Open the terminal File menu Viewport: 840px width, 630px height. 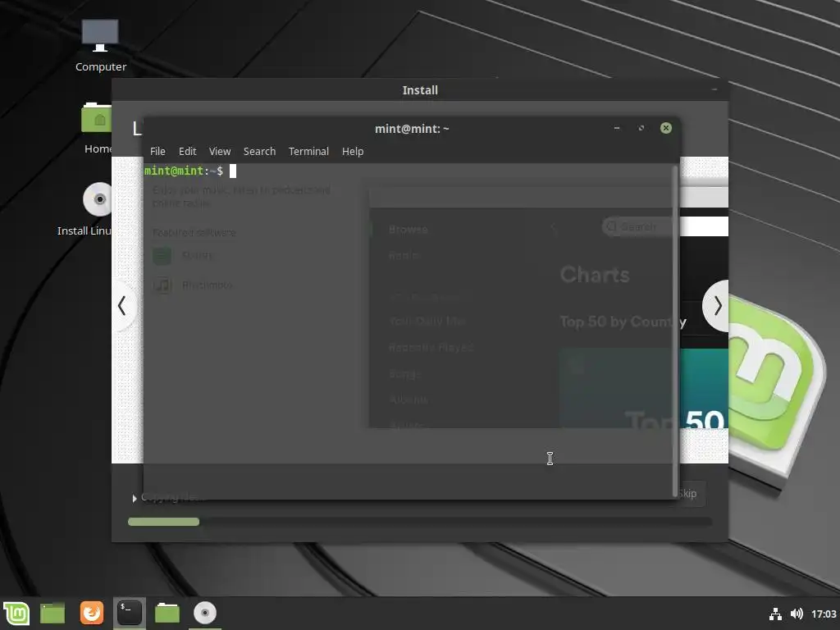(x=157, y=152)
